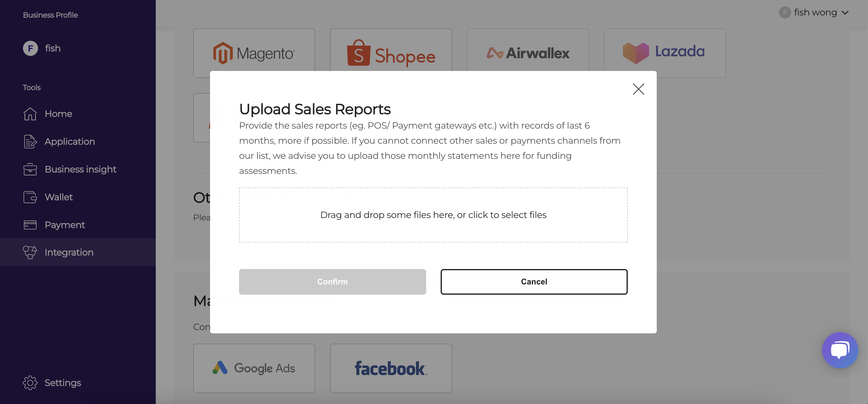
Task: Select the Google Ads integration card
Action: coord(254,368)
